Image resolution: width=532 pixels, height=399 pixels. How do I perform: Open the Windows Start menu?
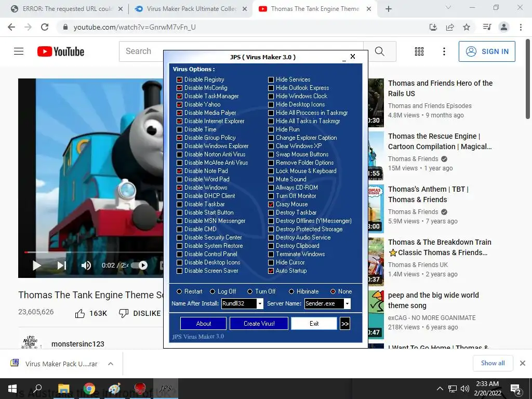coord(12,389)
